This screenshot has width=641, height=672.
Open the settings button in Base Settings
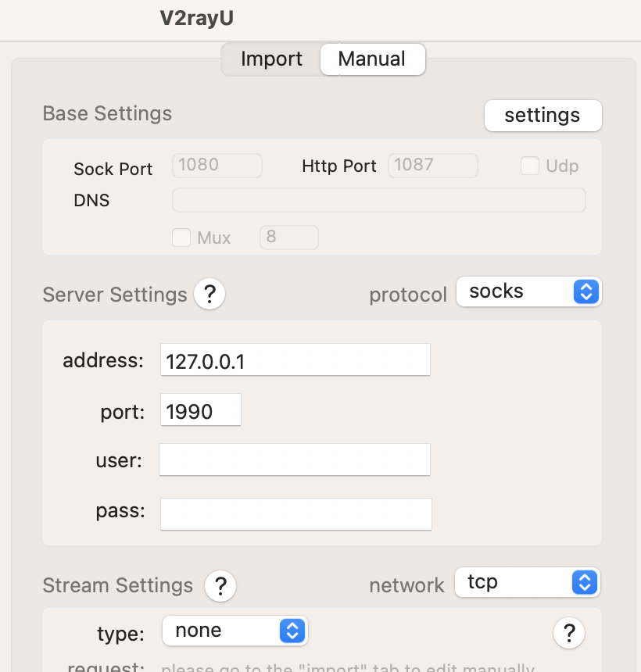pos(543,115)
